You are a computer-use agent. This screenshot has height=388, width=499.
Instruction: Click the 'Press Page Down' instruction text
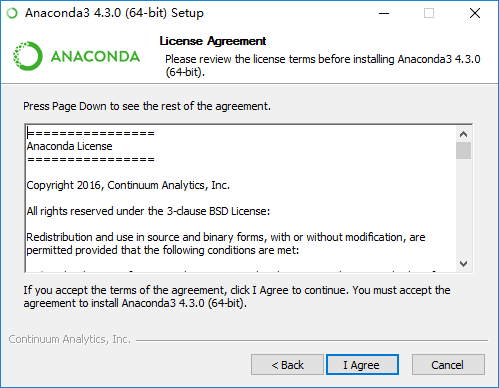(147, 106)
